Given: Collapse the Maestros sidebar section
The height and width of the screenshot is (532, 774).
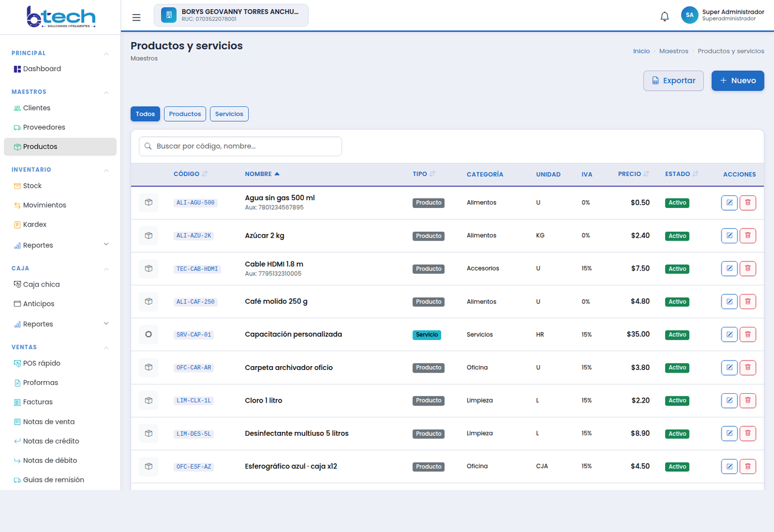Looking at the screenshot, I should [106, 92].
